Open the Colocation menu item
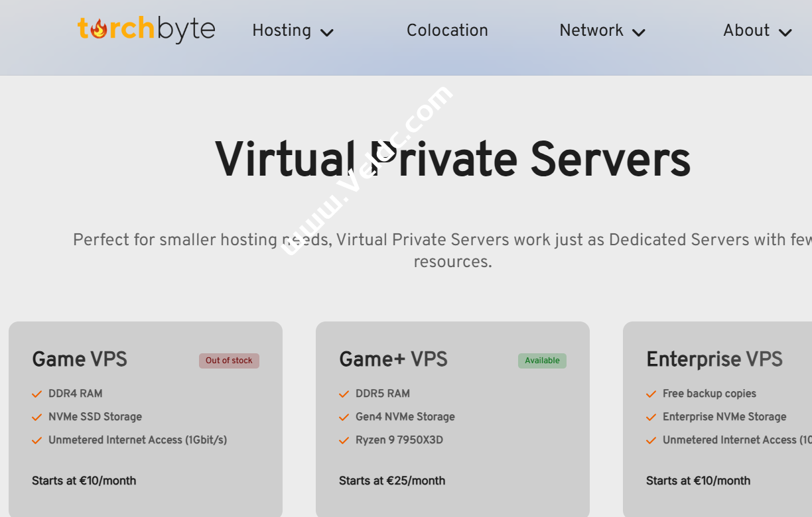 pyautogui.click(x=447, y=30)
